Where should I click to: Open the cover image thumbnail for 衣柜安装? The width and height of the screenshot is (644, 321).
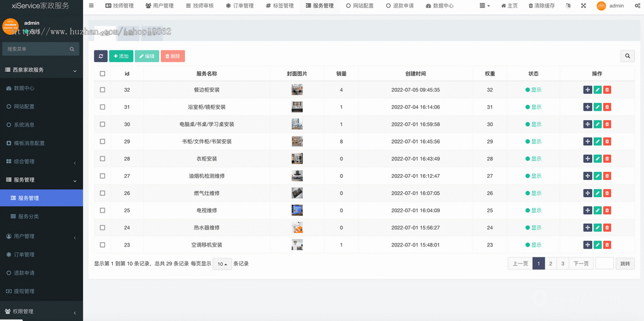[x=297, y=158]
